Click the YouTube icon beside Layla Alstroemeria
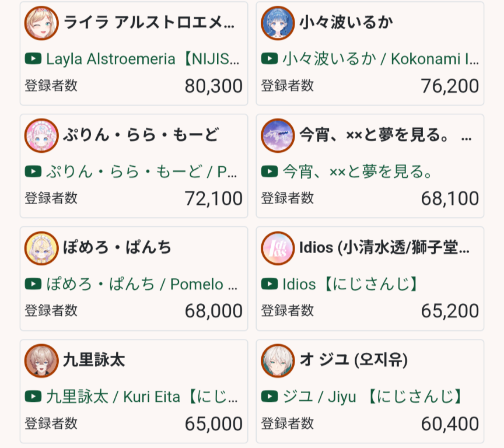504x448 pixels. tap(33, 59)
